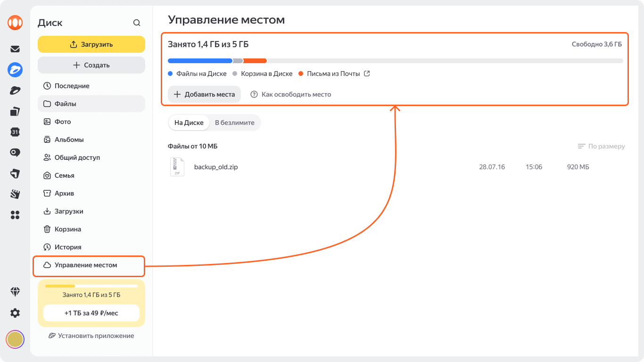Click the Корзина в Диске legend label
Screen dimensions: 644x362
tap(267, 74)
